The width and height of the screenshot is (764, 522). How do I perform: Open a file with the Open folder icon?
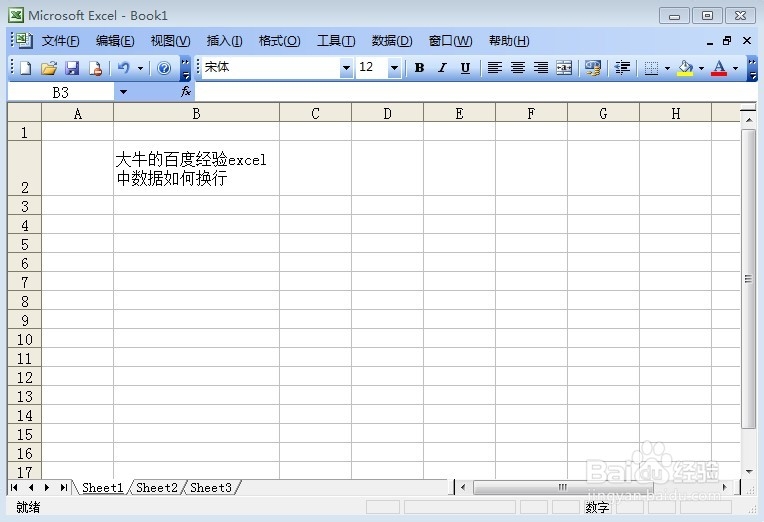pos(49,68)
